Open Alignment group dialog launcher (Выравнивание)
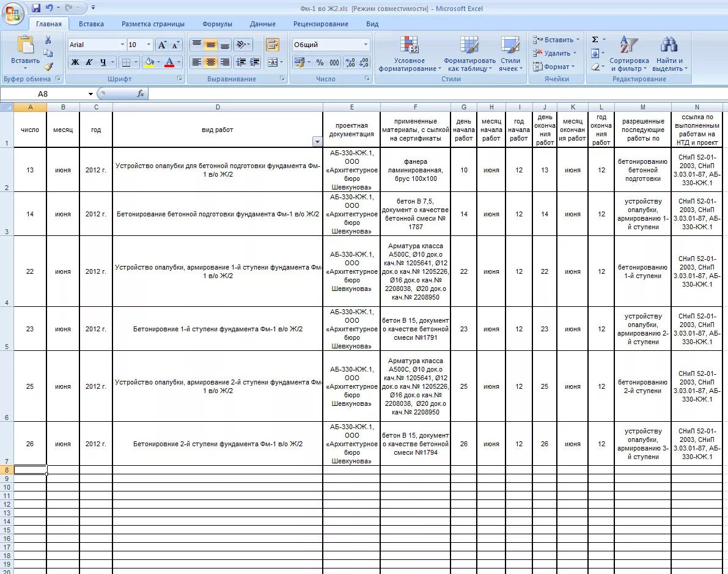The width and height of the screenshot is (728, 574). (282, 79)
